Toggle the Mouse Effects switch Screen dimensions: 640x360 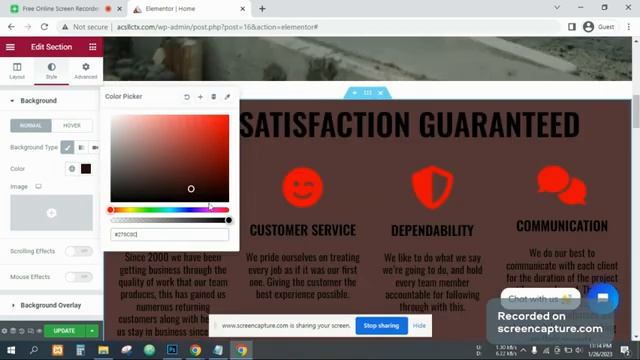79,277
